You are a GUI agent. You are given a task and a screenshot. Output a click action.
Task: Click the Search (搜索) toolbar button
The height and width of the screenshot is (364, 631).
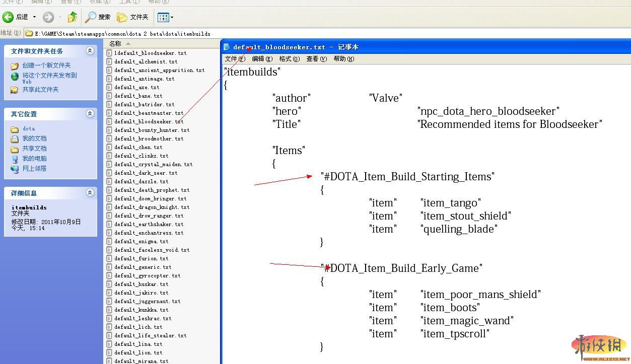(x=98, y=18)
